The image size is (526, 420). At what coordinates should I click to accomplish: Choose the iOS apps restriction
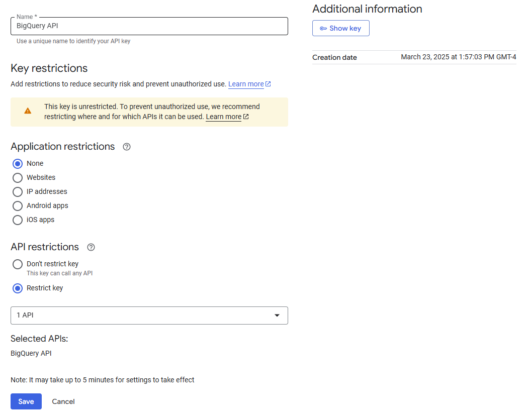[x=18, y=220]
